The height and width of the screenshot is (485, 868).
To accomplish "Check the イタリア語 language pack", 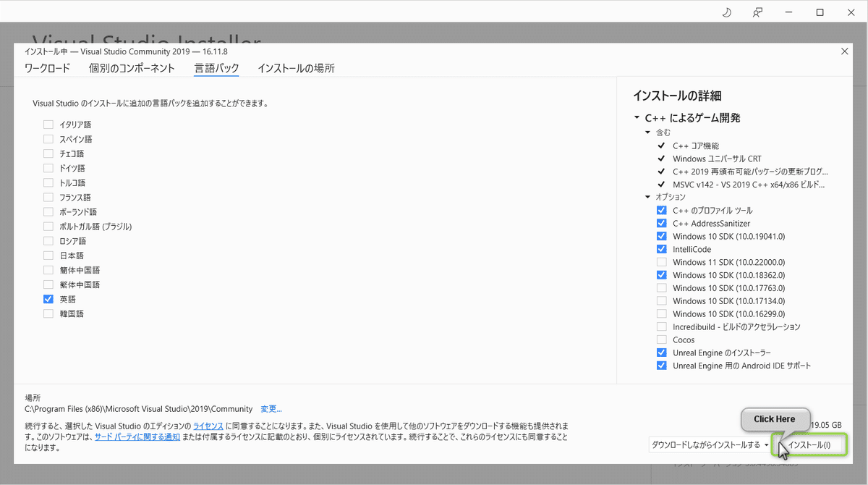I will pos(48,125).
